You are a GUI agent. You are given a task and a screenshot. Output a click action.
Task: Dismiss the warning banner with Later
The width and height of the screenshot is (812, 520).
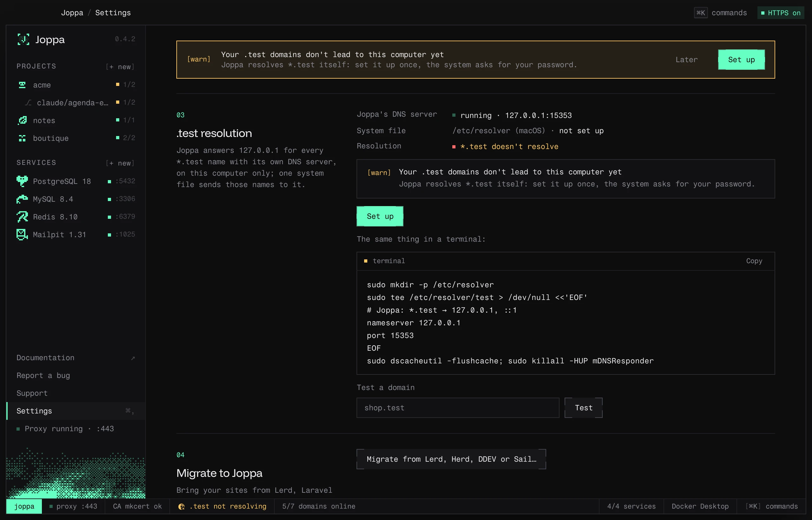pos(686,60)
